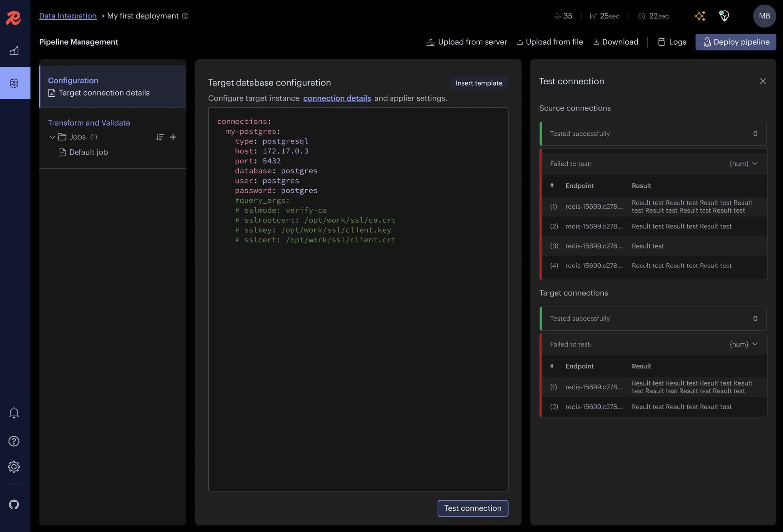Image resolution: width=783 pixels, height=532 pixels.
Task: Click the Redis logo icon
Action: 13,18
